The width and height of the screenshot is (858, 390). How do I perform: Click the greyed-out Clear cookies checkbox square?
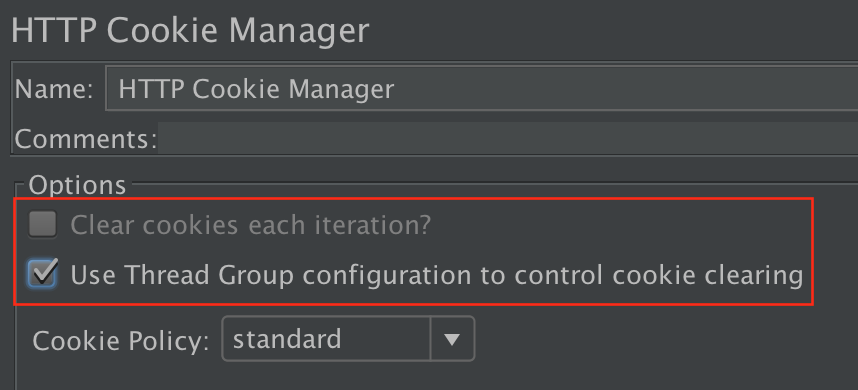pos(43,224)
